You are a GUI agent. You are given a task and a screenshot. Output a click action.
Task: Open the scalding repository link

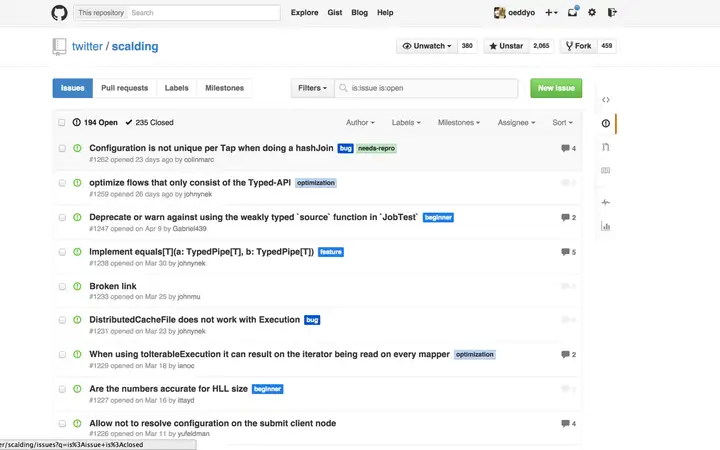point(135,46)
